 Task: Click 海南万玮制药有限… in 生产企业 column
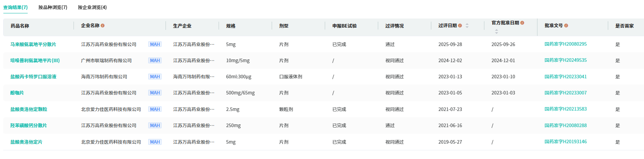(x=194, y=77)
